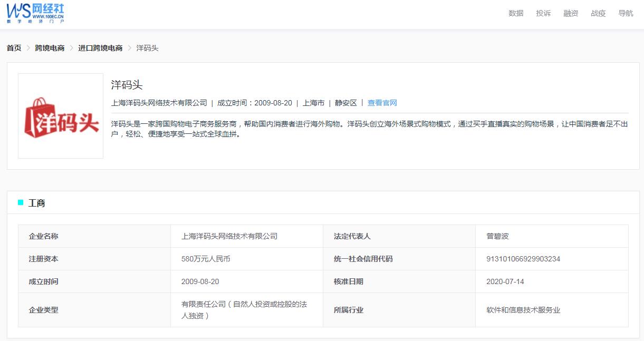Open the 进口跨境电商 breadcrumb link
This screenshot has width=644, height=341.
pyautogui.click(x=101, y=47)
